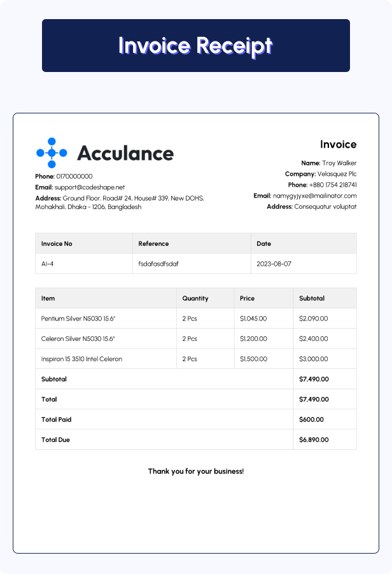Select the reference value fsdafasdfsdaf
The image size is (392, 574).
[160, 264]
